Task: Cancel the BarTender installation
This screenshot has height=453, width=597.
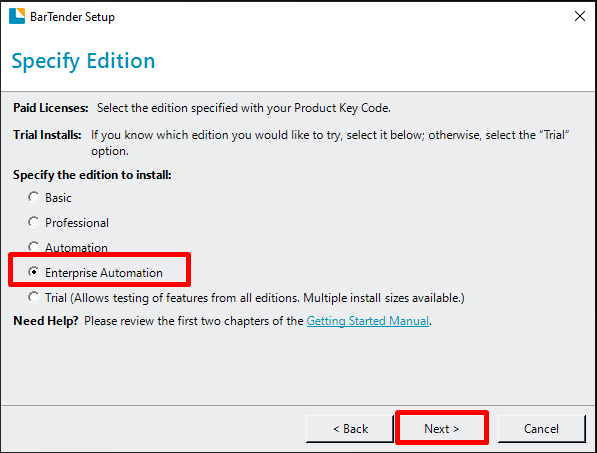Action: (x=541, y=429)
